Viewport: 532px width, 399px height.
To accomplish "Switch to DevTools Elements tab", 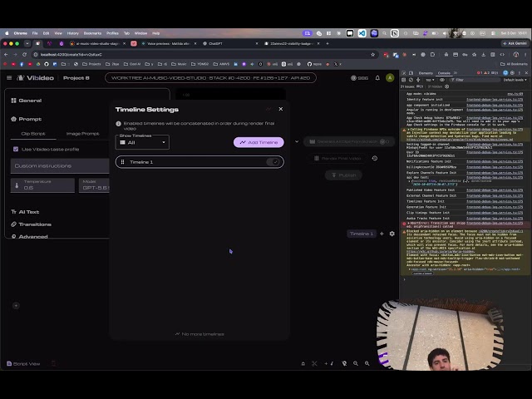I will point(426,73).
